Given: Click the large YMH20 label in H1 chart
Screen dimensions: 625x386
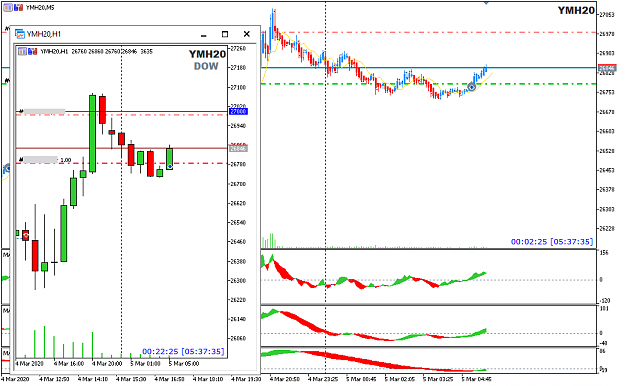Looking at the screenshot, I should point(207,54).
